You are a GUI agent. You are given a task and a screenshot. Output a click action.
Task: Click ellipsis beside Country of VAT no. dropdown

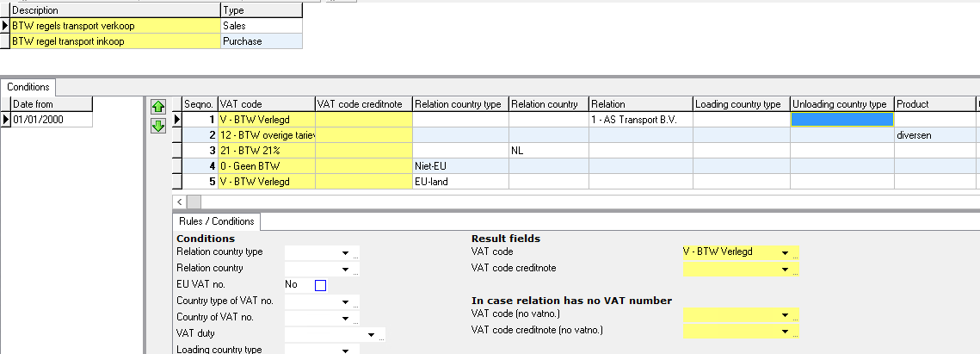pyautogui.click(x=356, y=320)
